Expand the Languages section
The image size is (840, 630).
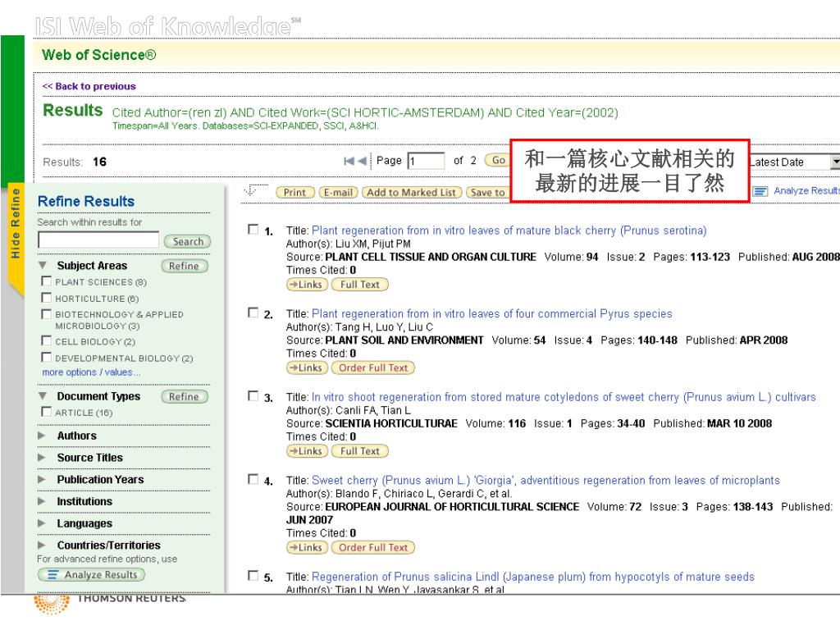[x=42, y=523]
